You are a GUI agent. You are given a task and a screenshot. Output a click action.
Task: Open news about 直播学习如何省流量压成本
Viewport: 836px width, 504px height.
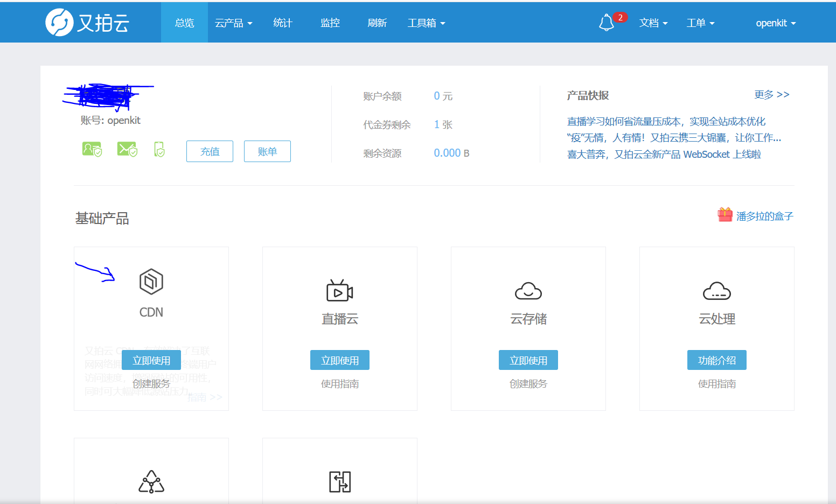tap(666, 122)
